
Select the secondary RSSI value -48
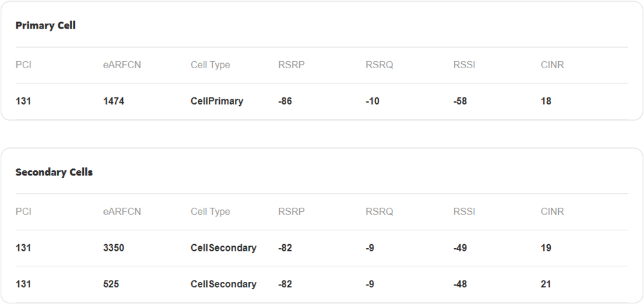tap(460, 284)
